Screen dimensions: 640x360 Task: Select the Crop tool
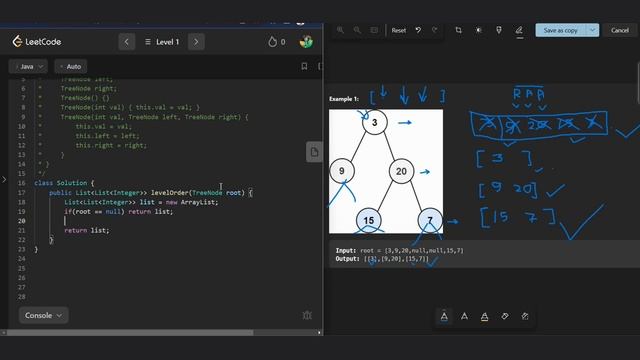point(458,30)
